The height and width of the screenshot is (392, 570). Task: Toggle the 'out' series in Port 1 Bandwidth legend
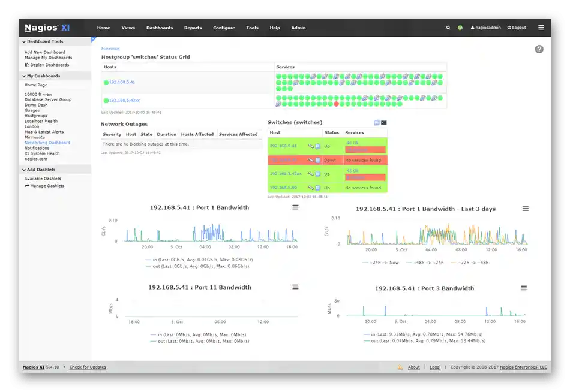197,266
